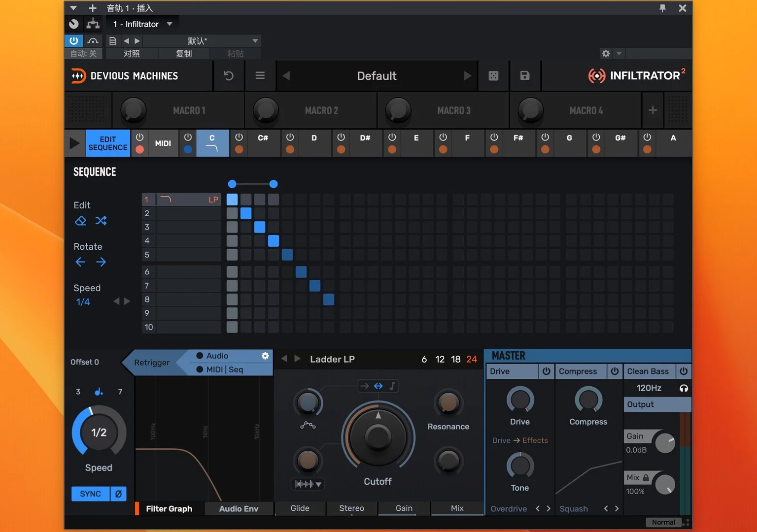Open window menu triangle at title bar
The image size is (757, 532).
(x=73, y=8)
